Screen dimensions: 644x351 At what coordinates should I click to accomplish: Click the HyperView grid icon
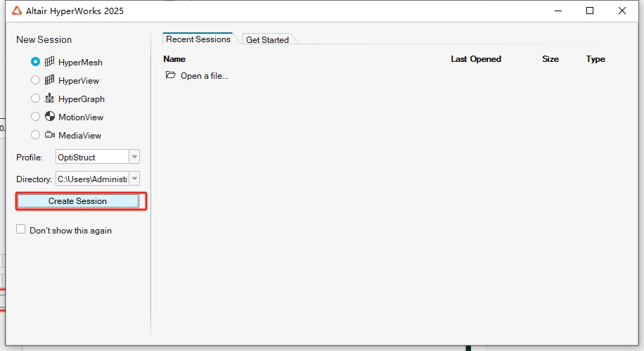point(49,79)
